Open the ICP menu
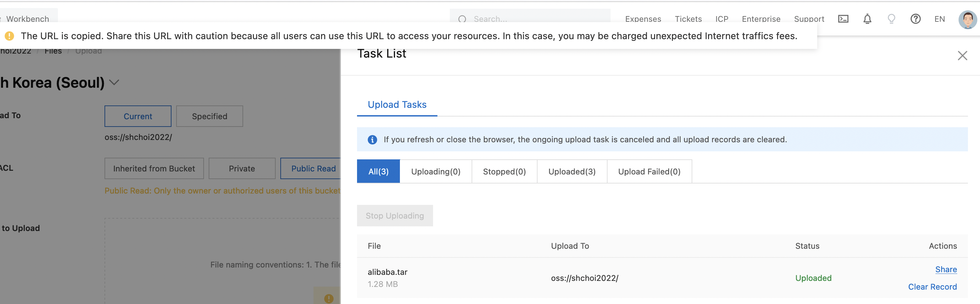The height and width of the screenshot is (304, 980). pos(721,19)
